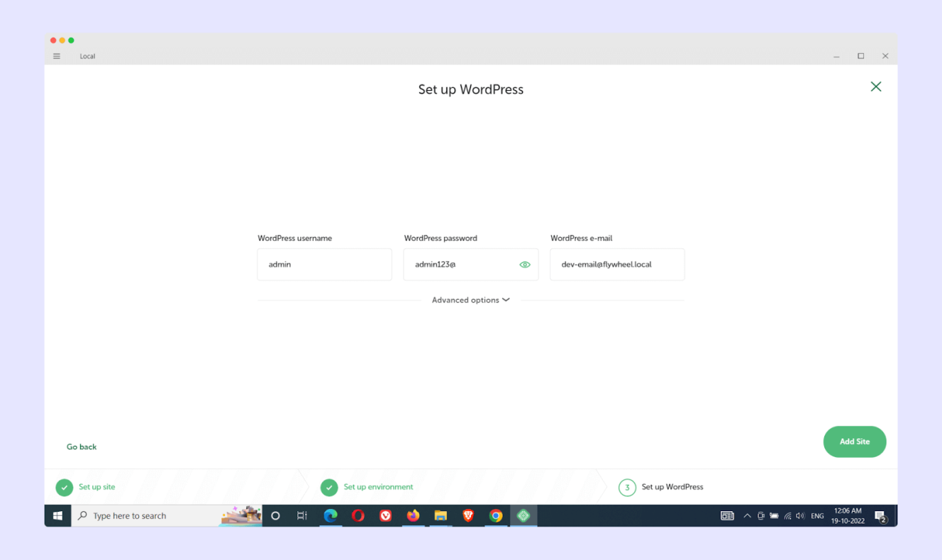Open the Local hamburger menu
942x560 pixels.
click(57, 56)
